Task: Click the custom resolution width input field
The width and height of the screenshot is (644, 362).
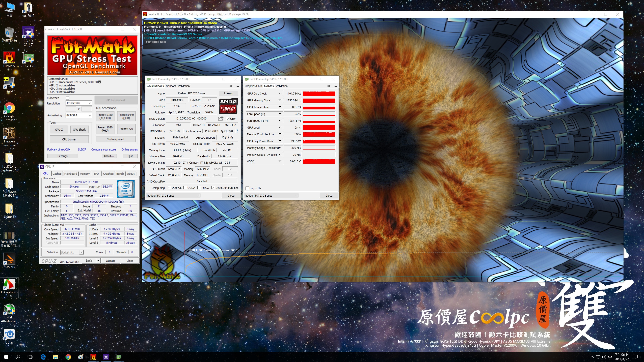Action: pos(71,109)
